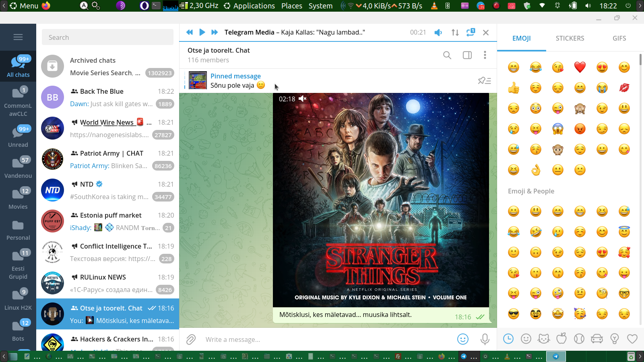
Task: Switch to the GIFS tab
Action: click(619, 38)
